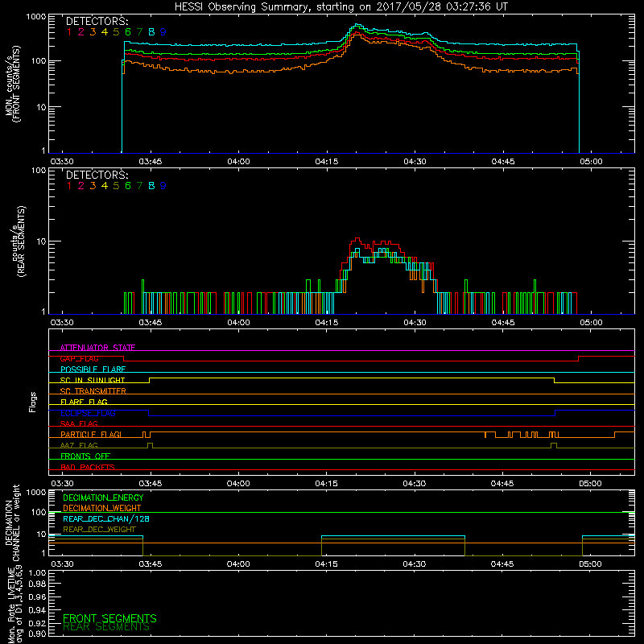This screenshot has width=644, height=644.
Task: Click the 0.94 livetime axis value
Action: (37, 609)
